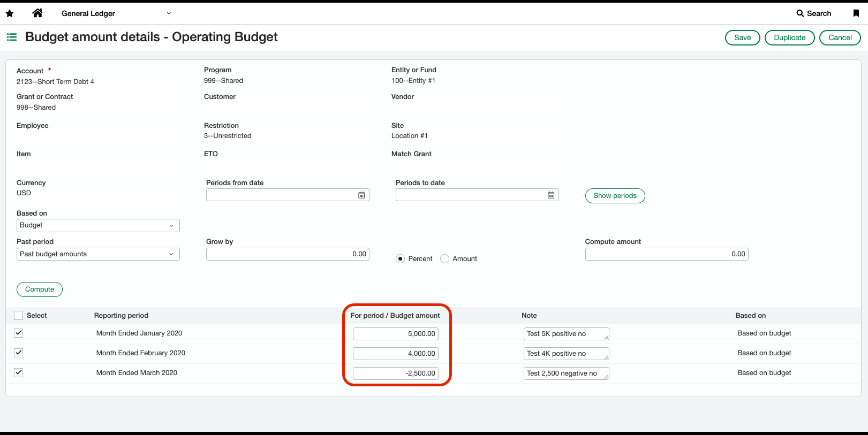Select the Percent radio button
Viewport: 868px width, 435px height.
400,259
